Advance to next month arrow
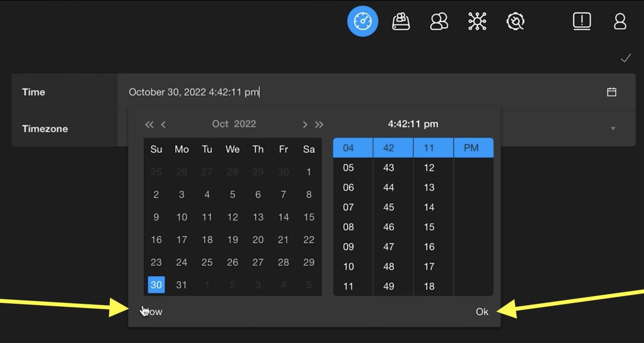The height and width of the screenshot is (343, 644). (305, 124)
